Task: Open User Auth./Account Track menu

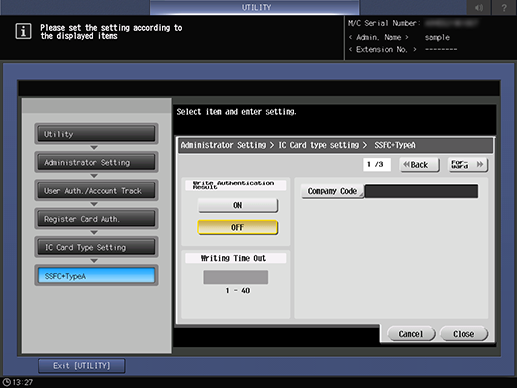Action: 96,191
